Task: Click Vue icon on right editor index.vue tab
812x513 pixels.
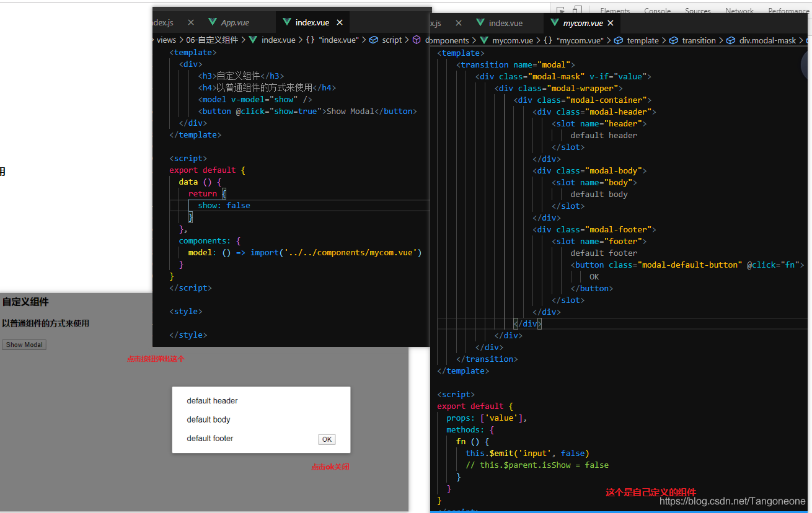Action: pos(480,23)
